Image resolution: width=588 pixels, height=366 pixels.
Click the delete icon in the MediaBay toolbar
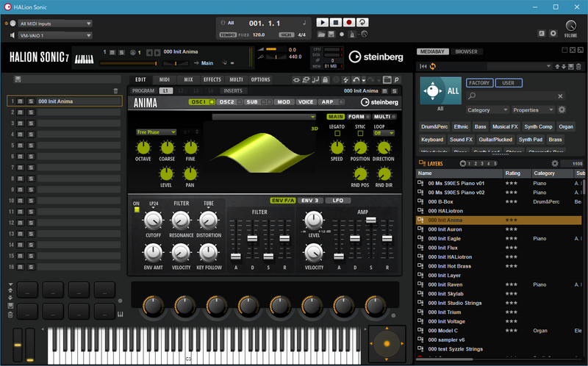[x=578, y=66]
